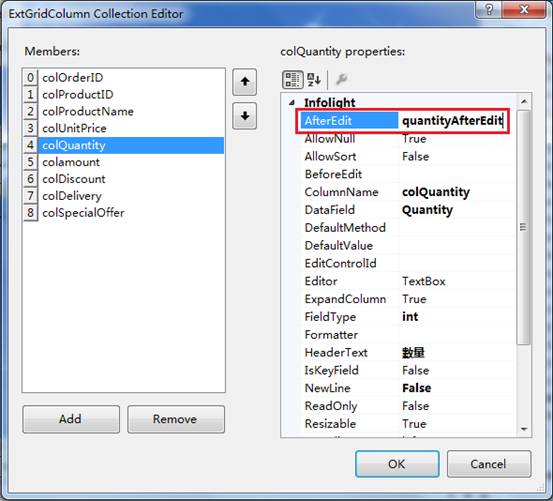
Task: Edit the AfterEdit value field
Action: click(x=453, y=121)
